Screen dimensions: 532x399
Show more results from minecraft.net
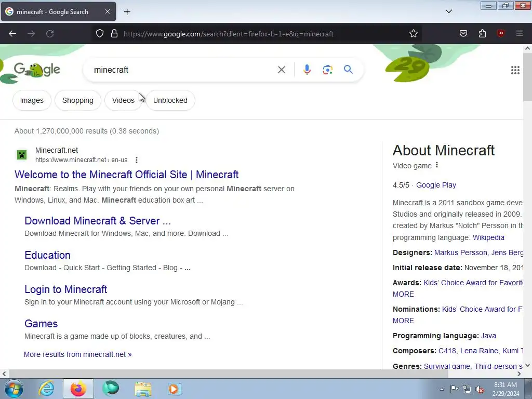78,354
